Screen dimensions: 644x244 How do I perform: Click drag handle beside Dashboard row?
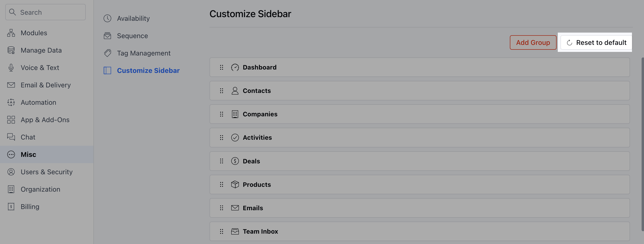click(221, 67)
